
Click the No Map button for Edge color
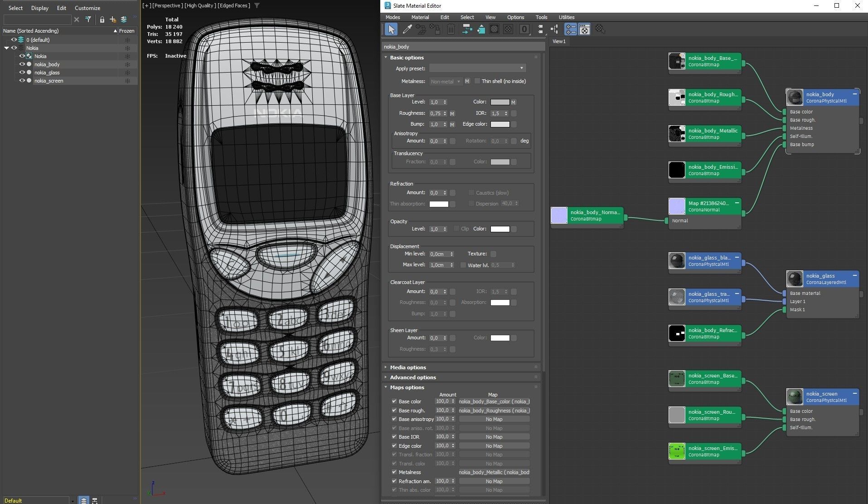tap(494, 446)
